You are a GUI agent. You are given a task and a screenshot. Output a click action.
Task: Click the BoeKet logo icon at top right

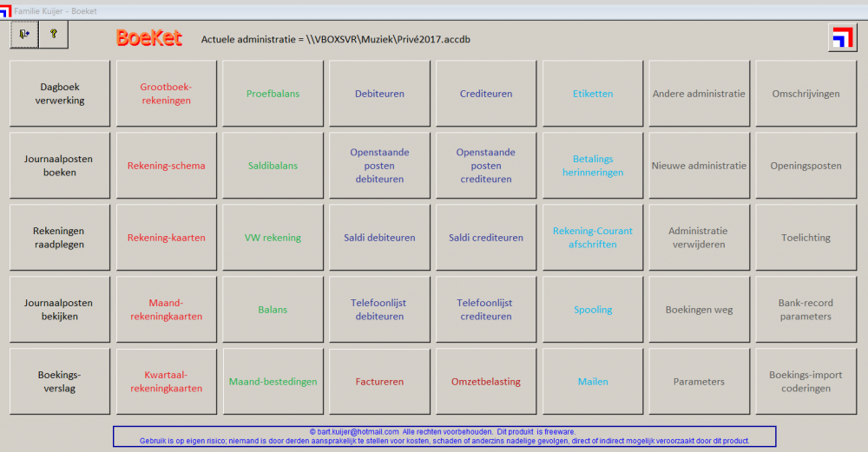[x=843, y=38]
